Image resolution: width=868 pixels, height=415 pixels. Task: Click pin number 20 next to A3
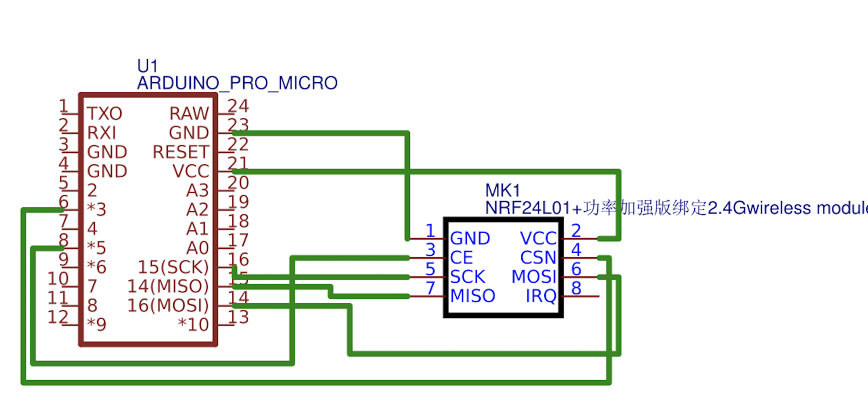point(238,183)
